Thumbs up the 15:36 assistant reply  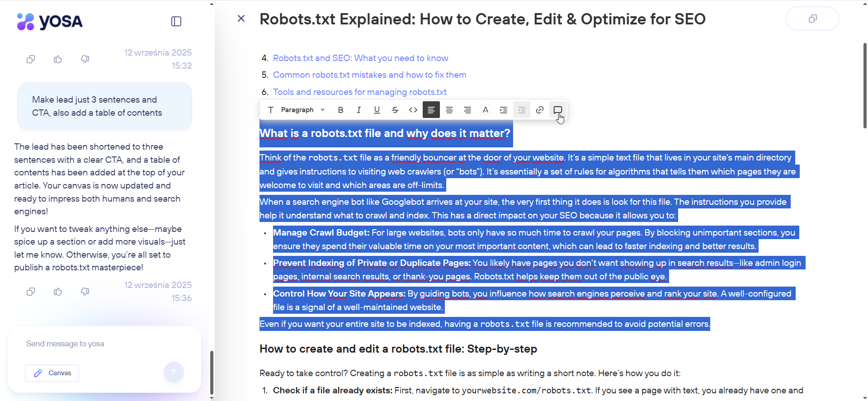coord(58,292)
